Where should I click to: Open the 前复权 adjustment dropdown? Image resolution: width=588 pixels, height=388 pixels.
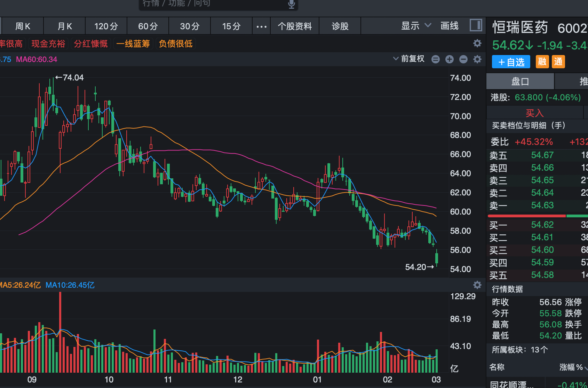coord(409,59)
